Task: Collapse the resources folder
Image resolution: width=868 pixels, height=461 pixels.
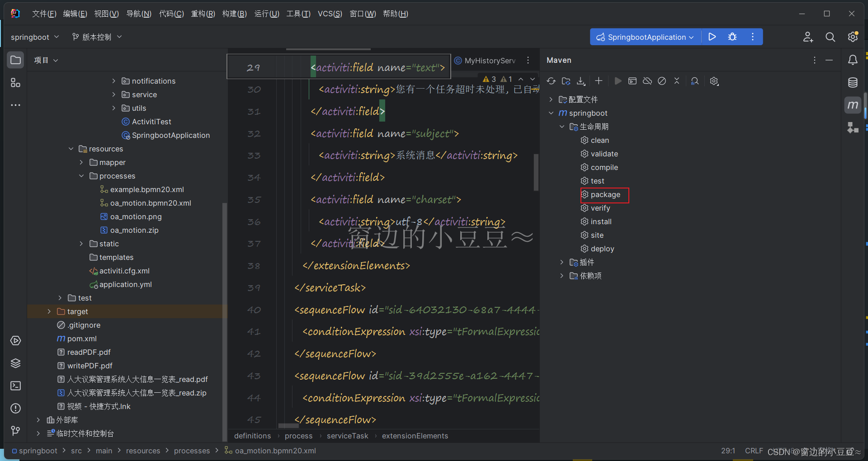Action: 71,149
